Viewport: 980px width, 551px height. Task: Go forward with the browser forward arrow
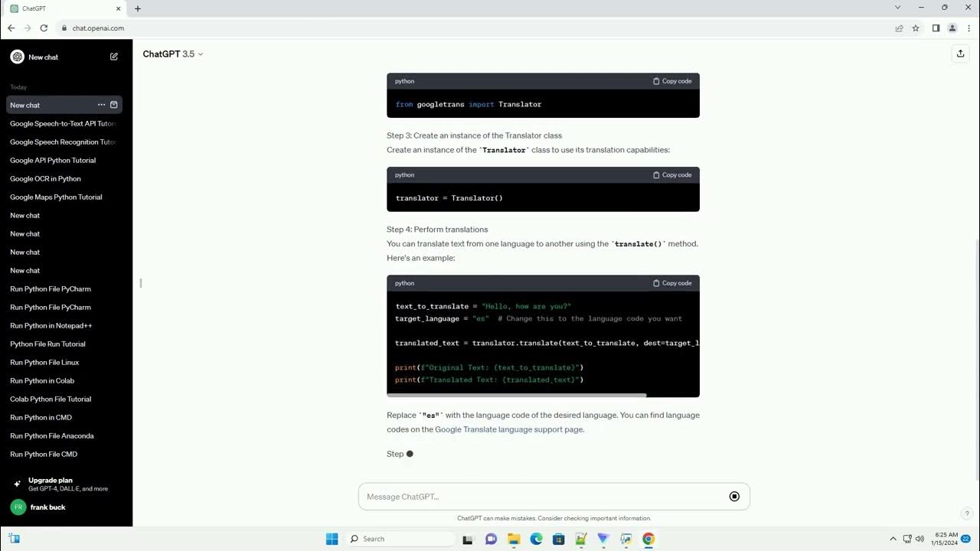click(28, 28)
